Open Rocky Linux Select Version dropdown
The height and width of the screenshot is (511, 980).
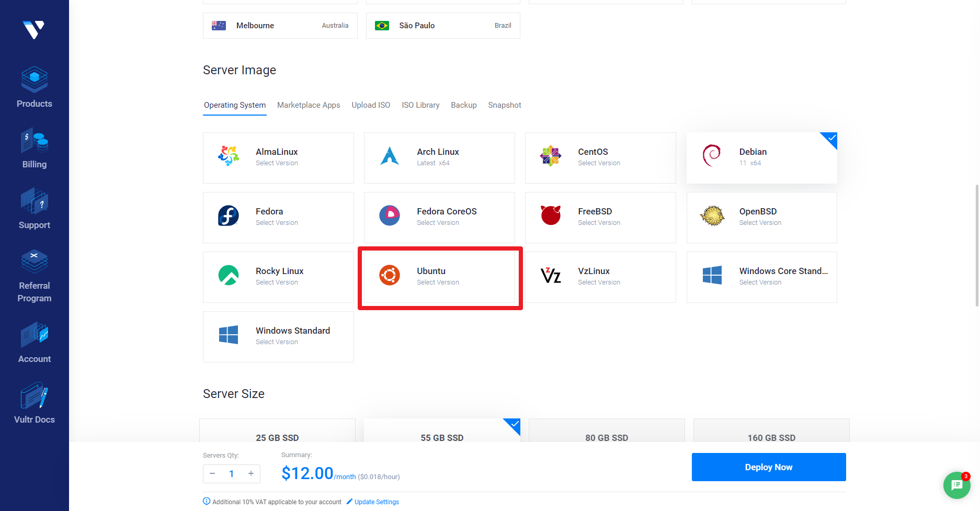(x=277, y=282)
